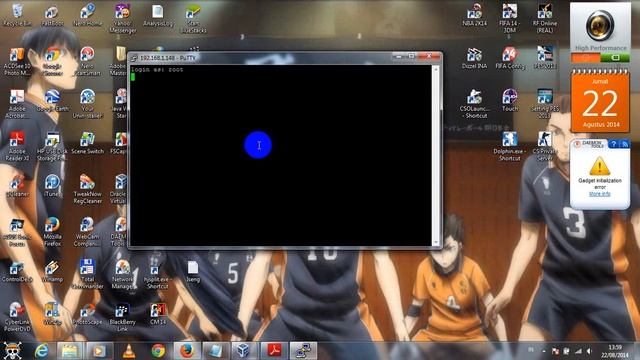Image resolution: width=640 pixels, height=360 pixels.
Task: Select the Google Chrome desktop shortcut
Action: click(52, 62)
